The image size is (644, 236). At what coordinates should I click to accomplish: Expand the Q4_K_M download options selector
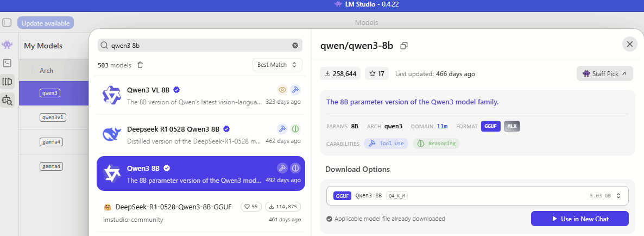coord(477,196)
